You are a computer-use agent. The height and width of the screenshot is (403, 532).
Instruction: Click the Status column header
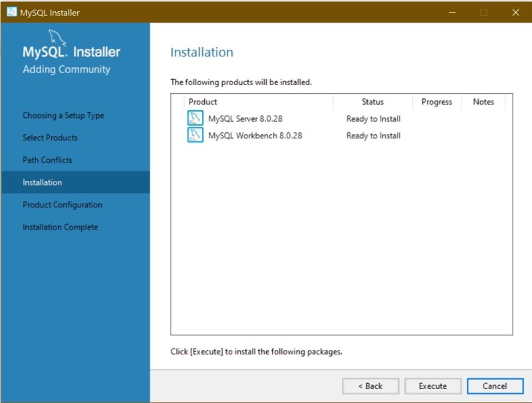(372, 102)
